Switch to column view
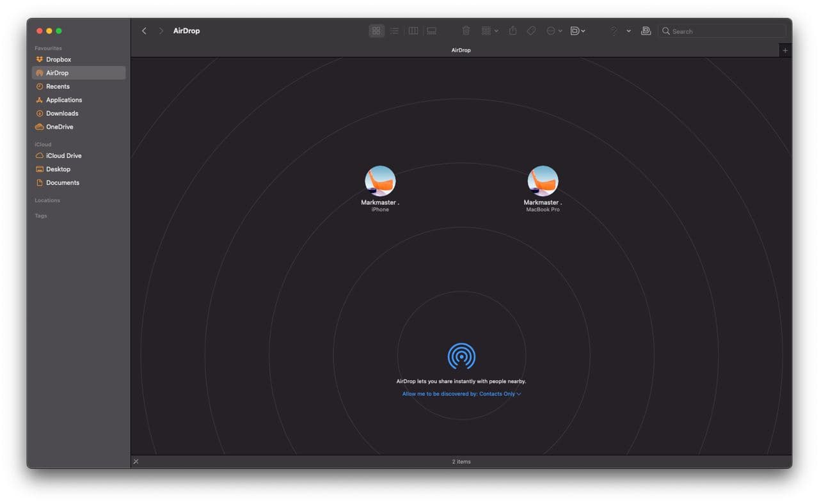 (x=413, y=31)
